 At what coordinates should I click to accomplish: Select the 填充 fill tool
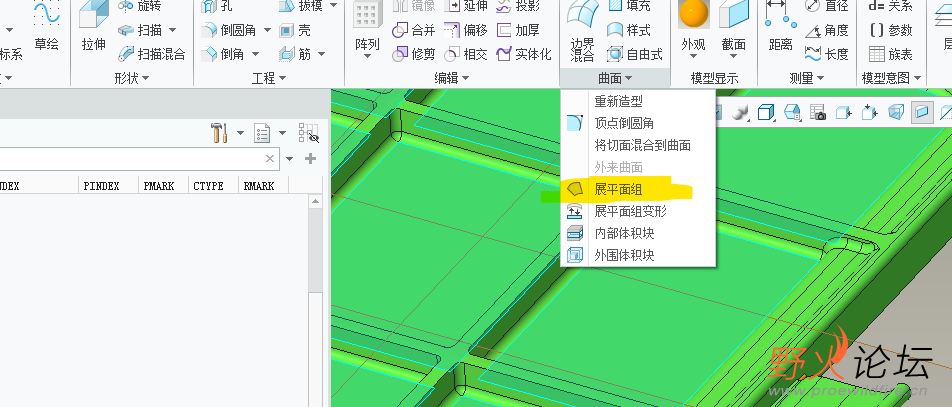click(x=629, y=6)
